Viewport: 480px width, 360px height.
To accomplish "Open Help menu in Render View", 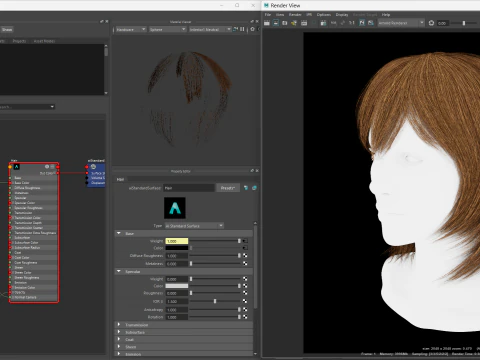I will pos(386,15).
